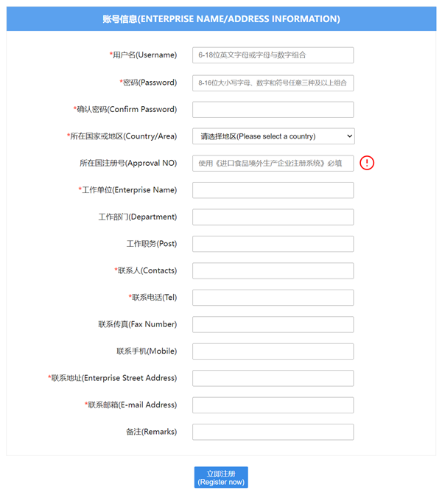
Task: Open the Country/Area dropdown
Action: point(273,136)
